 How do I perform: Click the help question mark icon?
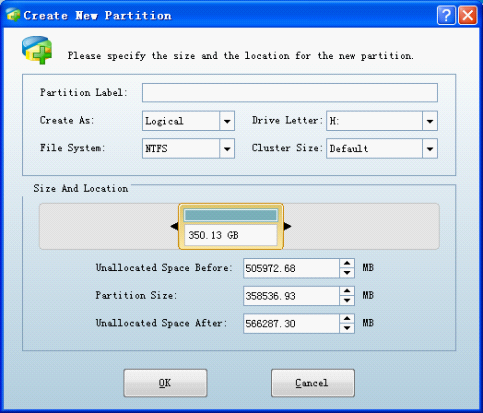click(446, 15)
